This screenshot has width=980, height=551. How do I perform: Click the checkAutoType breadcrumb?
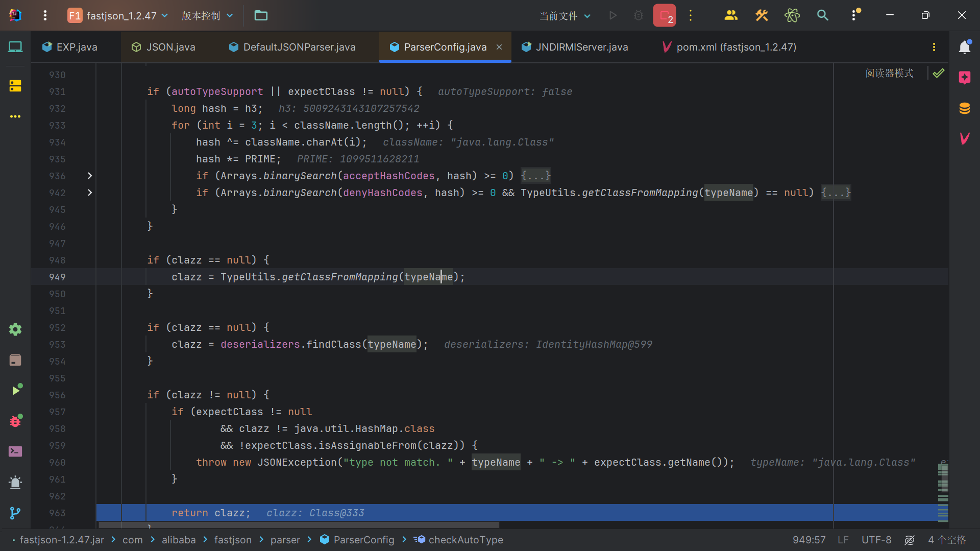click(x=458, y=540)
